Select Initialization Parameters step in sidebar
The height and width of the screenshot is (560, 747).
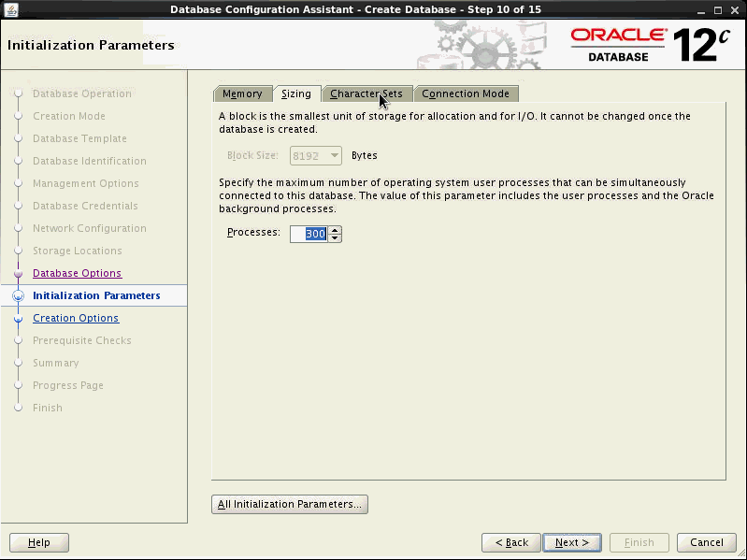pos(96,295)
